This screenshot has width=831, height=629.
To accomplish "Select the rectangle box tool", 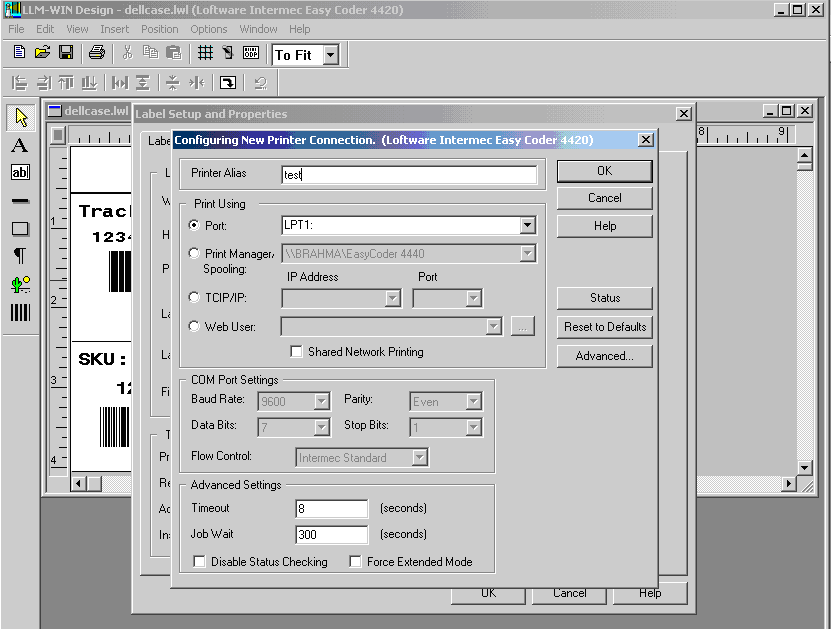I will 20,229.
